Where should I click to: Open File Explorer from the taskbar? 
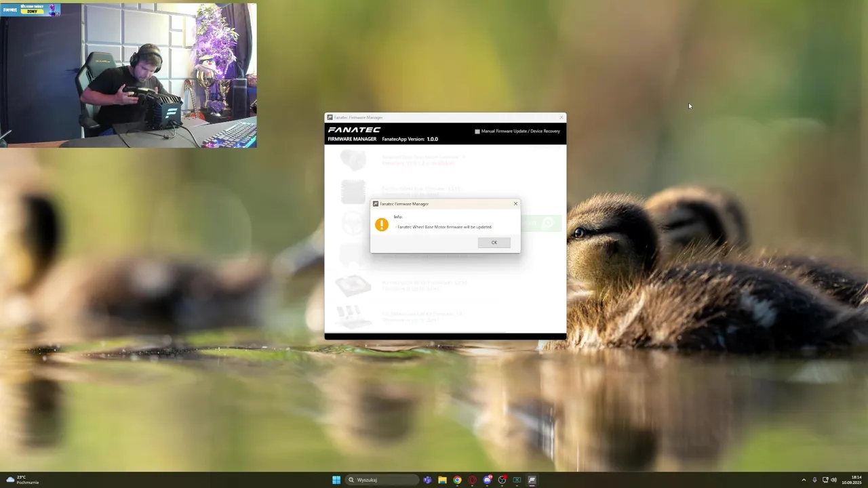442,480
